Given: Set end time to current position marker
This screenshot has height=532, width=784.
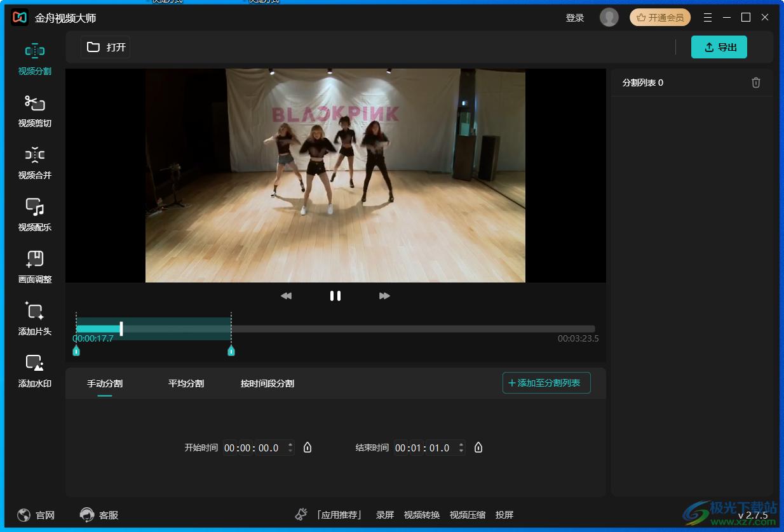Looking at the screenshot, I should pos(479,448).
